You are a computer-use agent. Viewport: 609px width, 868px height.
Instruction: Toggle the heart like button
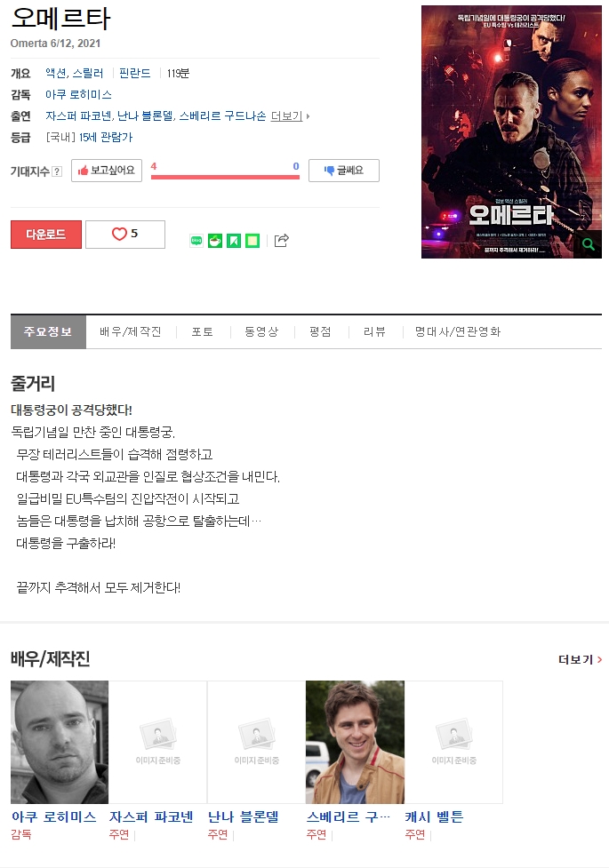point(125,235)
